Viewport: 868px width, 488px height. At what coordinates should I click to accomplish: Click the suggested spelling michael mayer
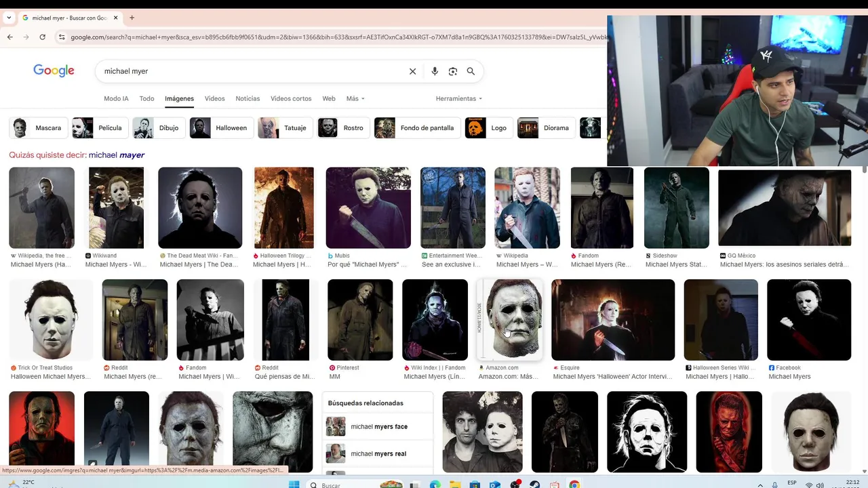click(117, 155)
